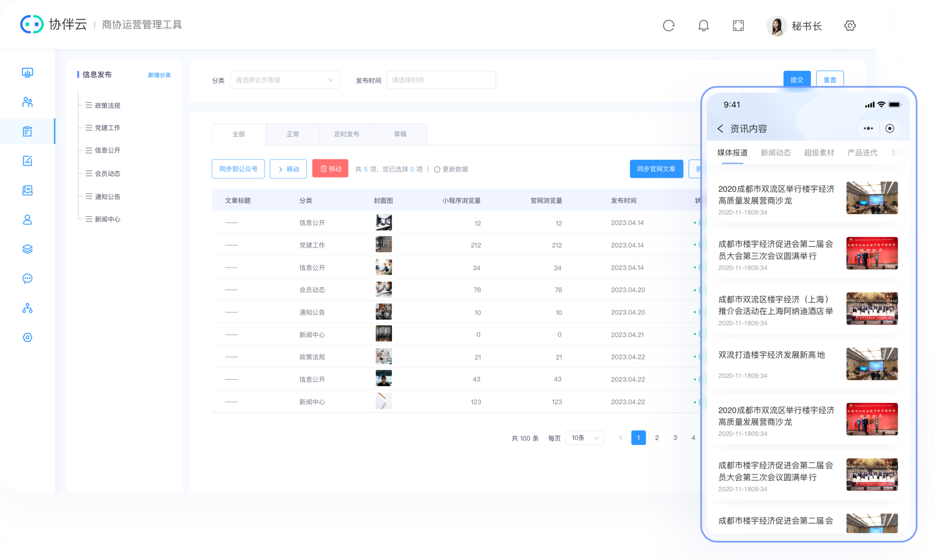Select the members group icon in sidebar
Image resolution: width=935 pixels, height=560 pixels.
click(x=27, y=102)
